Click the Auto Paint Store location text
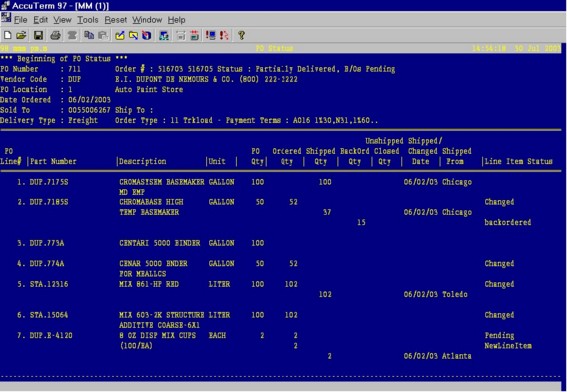567x392 pixels. point(149,89)
